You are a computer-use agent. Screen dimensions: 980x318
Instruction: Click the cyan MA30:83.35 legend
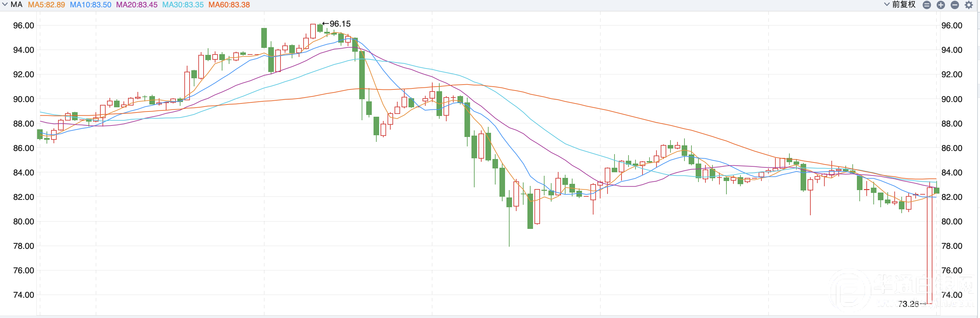(183, 5)
